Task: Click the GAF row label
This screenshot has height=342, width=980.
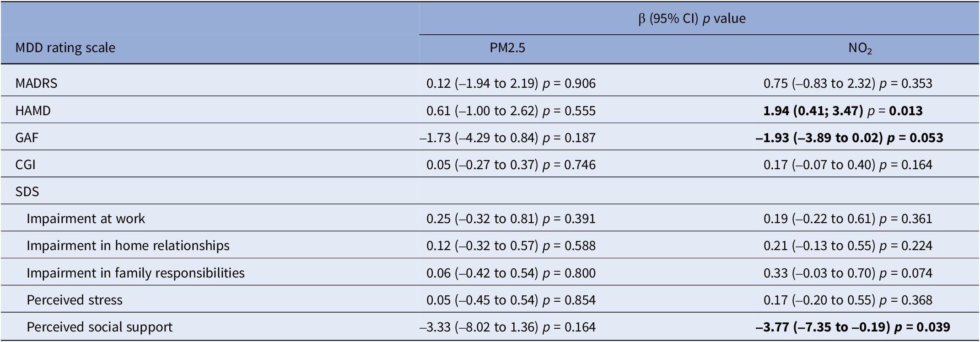Action: pyautogui.click(x=27, y=138)
